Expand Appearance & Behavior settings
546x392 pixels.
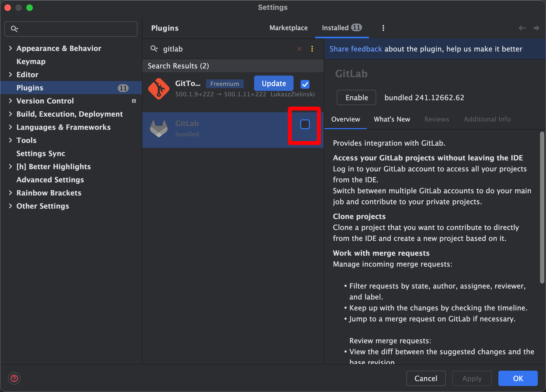pos(10,48)
